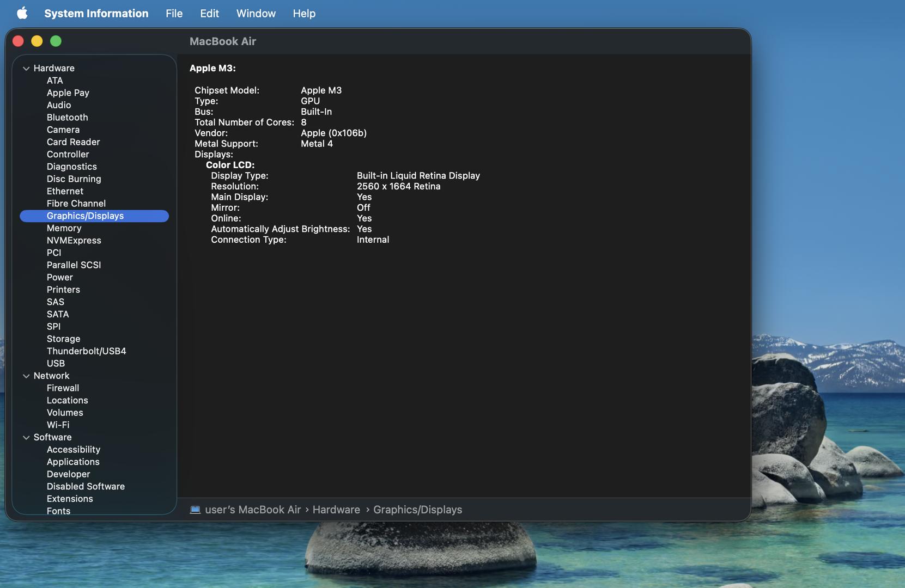Collapse the Network section chevron
This screenshot has width=905, height=588.
coord(26,376)
